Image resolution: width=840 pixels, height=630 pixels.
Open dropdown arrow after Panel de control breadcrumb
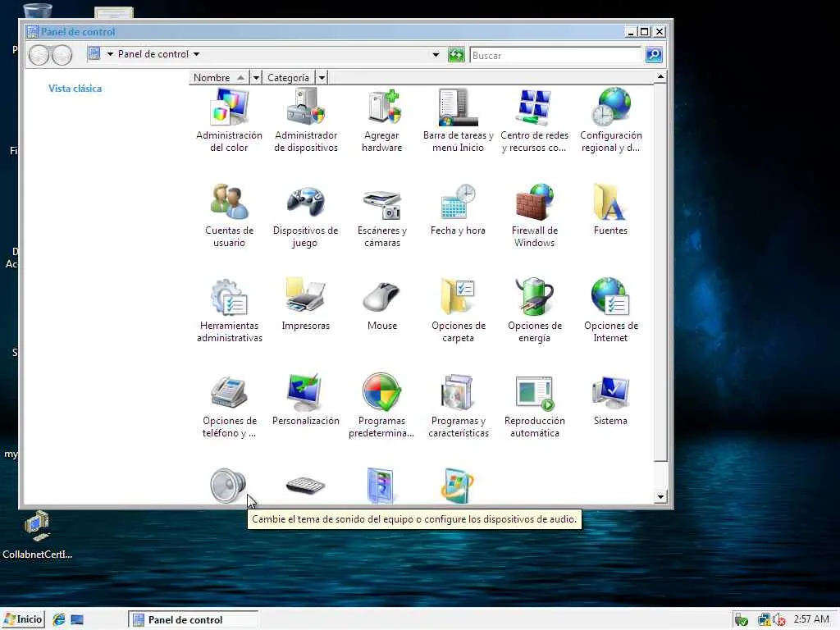197,54
